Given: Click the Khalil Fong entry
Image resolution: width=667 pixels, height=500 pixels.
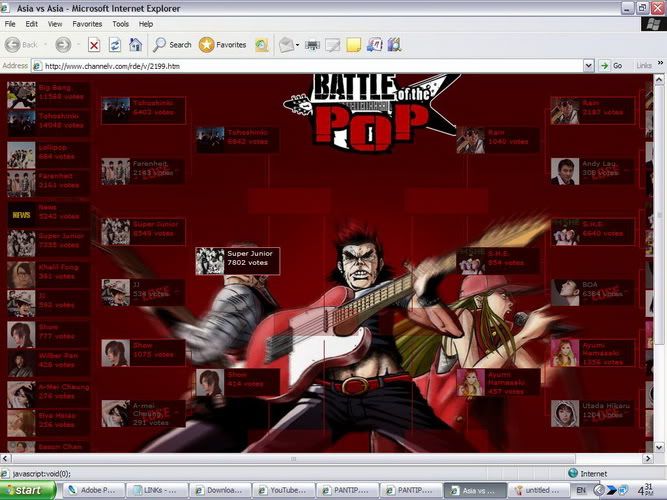Looking at the screenshot, I should pyautogui.click(x=48, y=275).
